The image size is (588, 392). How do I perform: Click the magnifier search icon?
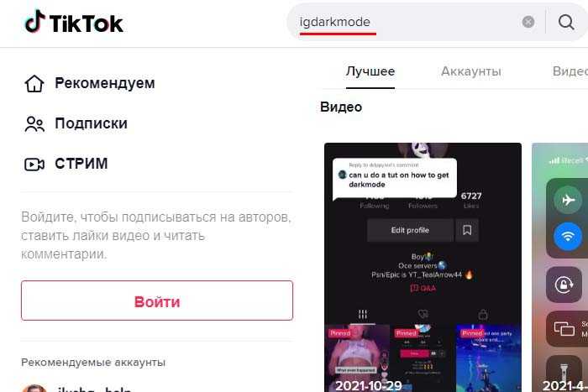(566, 22)
